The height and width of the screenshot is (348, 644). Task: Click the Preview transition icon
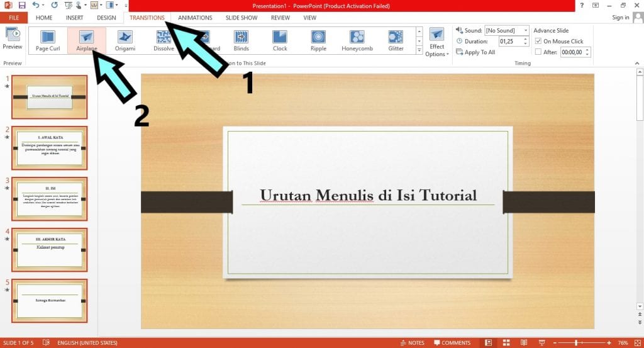[x=12, y=38]
